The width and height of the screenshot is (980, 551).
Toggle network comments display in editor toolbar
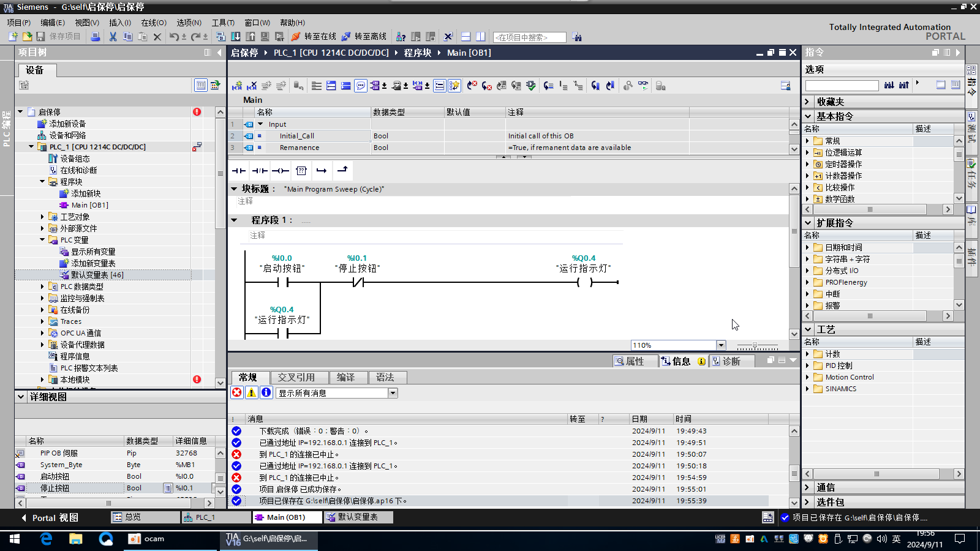[x=440, y=86]
